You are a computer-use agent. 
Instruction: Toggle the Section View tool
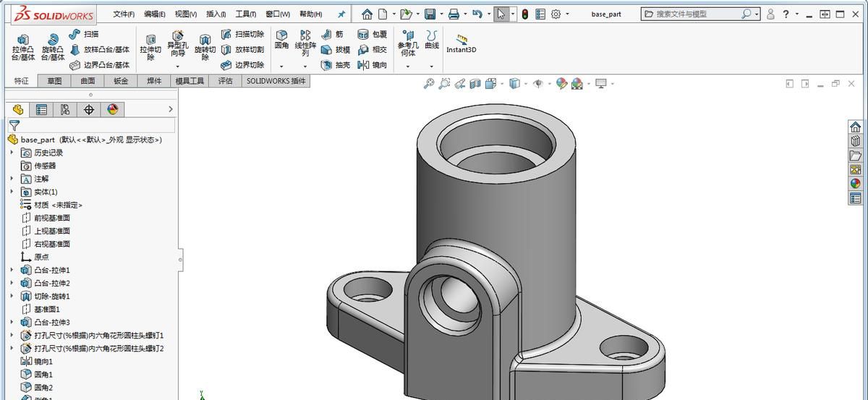pyautogui.click(x=475, y=84)
